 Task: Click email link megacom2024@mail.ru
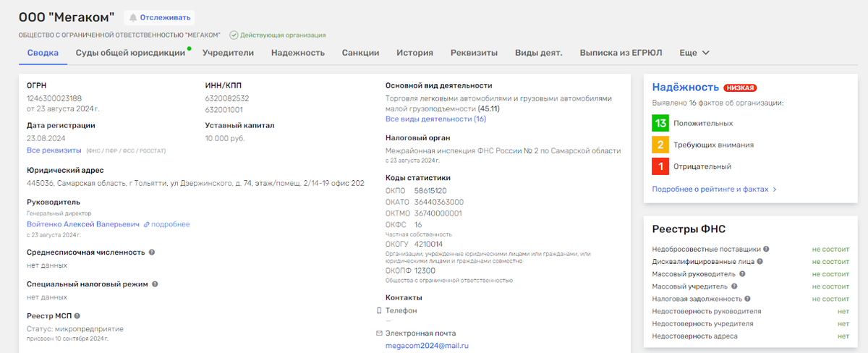click(427, 346)
